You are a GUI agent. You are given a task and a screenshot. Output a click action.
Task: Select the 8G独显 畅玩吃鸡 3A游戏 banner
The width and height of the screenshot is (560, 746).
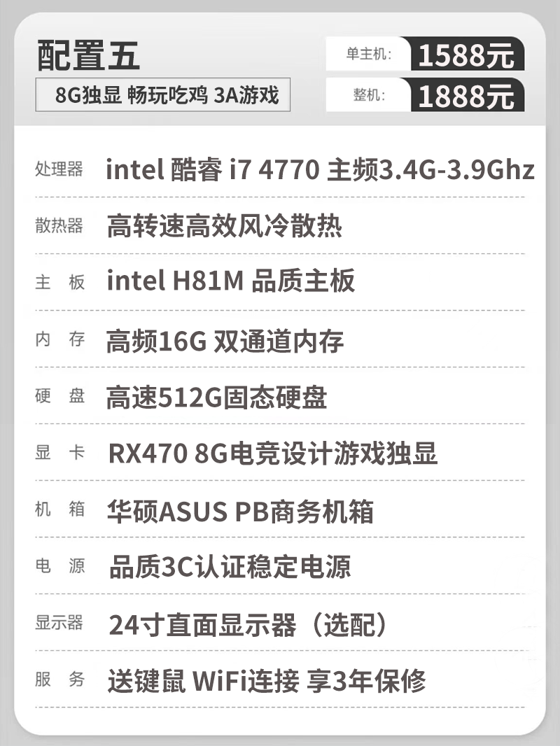click(x=162, y=94)
